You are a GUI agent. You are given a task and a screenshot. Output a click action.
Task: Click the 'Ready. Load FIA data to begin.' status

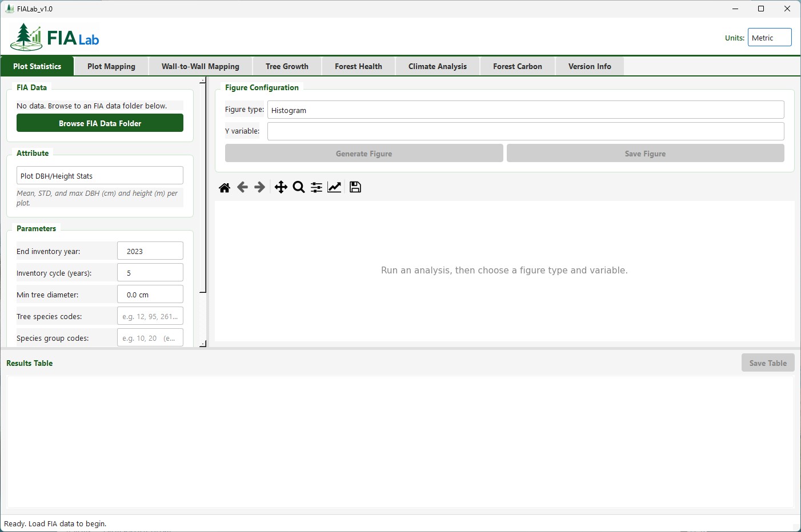(x=55, y=523)
